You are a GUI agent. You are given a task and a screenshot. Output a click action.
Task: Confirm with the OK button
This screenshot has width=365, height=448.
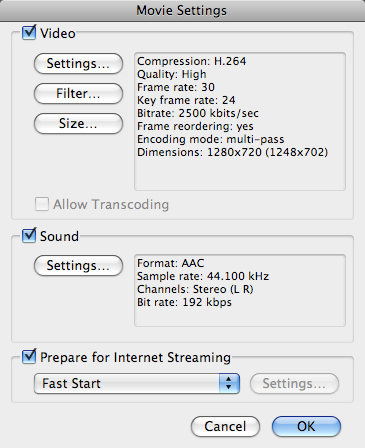tap(306, 426)
